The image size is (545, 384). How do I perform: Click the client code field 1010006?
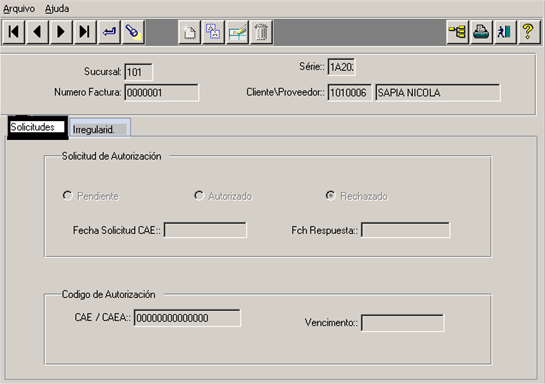click(350, 92)
